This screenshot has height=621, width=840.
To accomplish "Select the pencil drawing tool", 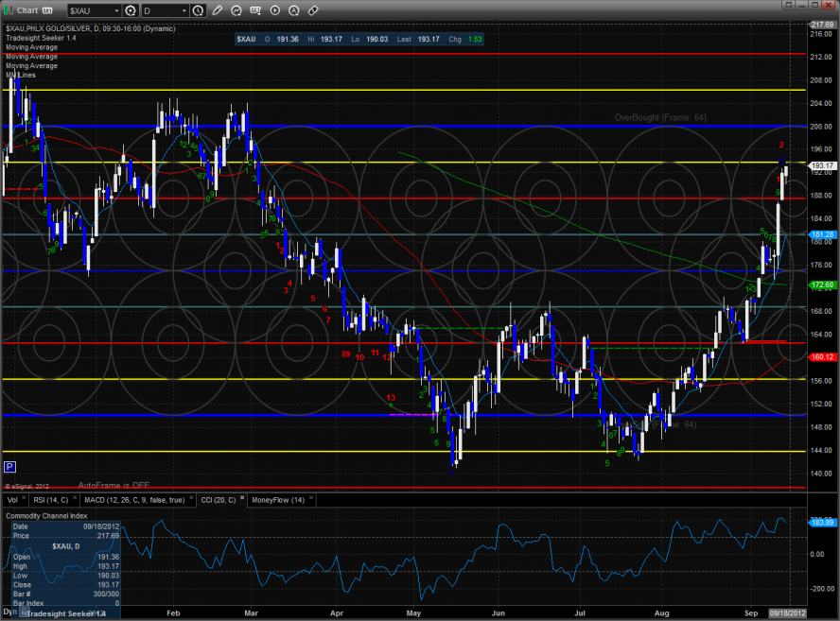I will 218,10.
